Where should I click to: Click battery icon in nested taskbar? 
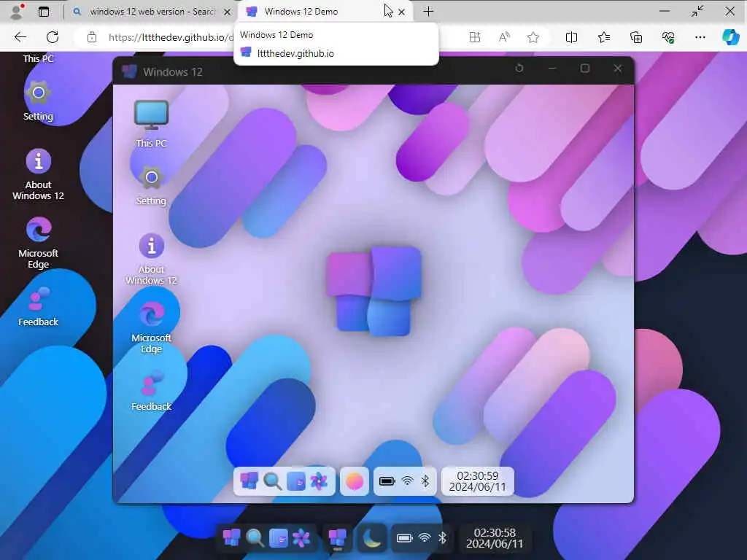coord(387,481)
